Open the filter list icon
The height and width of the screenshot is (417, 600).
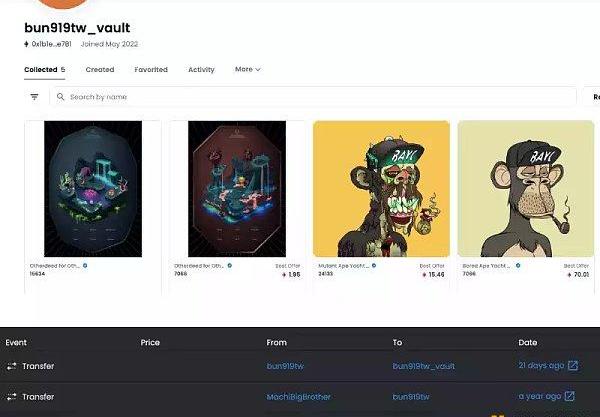tap(34, 97)
